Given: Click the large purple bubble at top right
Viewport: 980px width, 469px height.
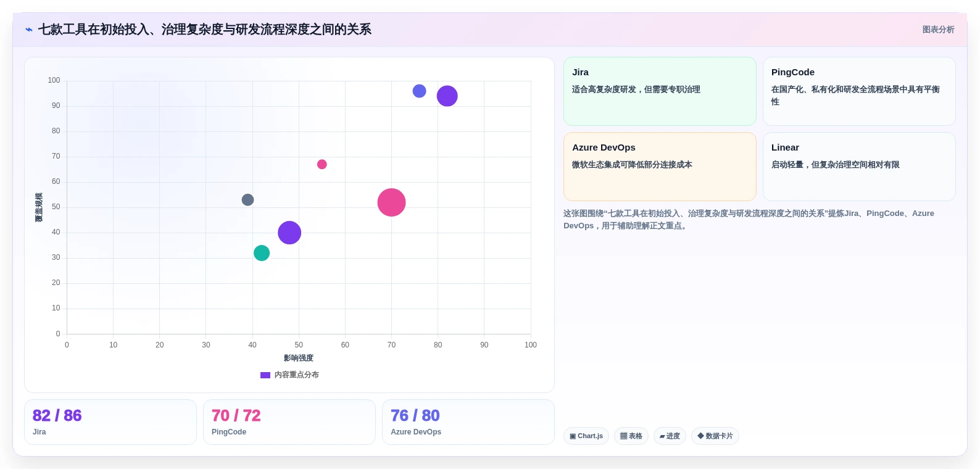Looking at the screenshot, I should pos(447,96).
